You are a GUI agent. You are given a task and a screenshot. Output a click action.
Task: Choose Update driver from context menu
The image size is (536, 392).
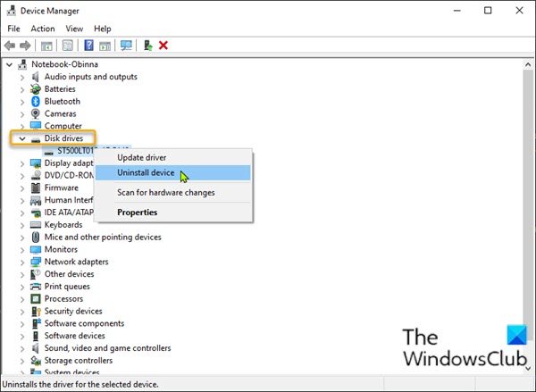[x=172, y=157]
